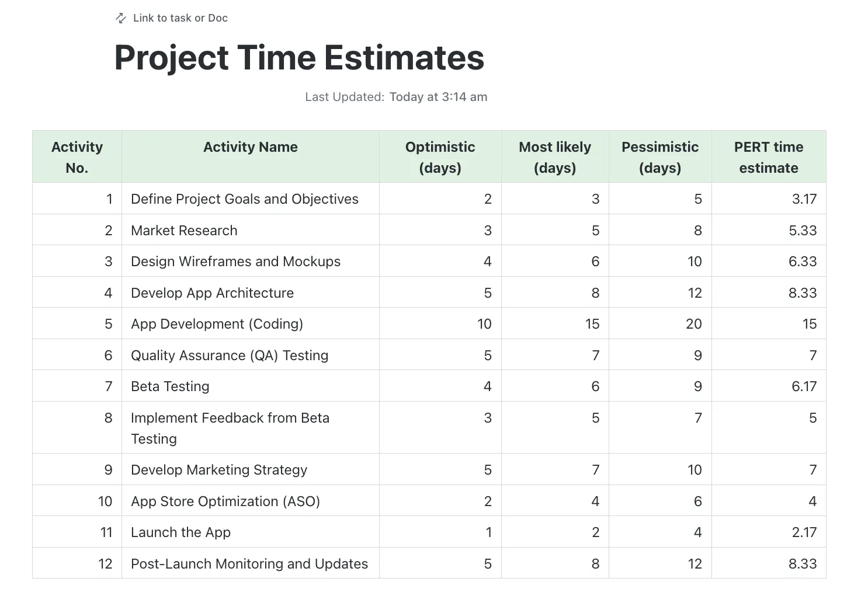Image resolution: width=868 pixels, height=589 pixels.
Task: Select the 'Activity Name' column header
Action: pos(251,157)
